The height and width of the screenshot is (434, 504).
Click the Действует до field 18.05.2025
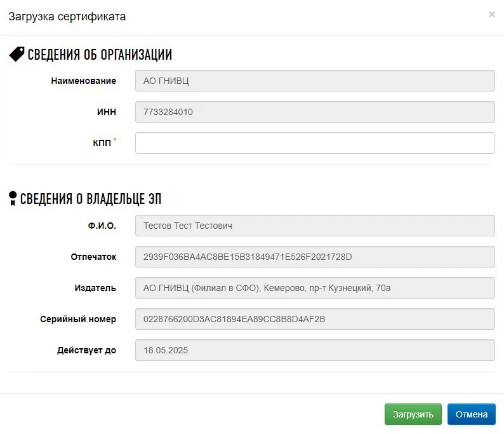tap(315, 350)
